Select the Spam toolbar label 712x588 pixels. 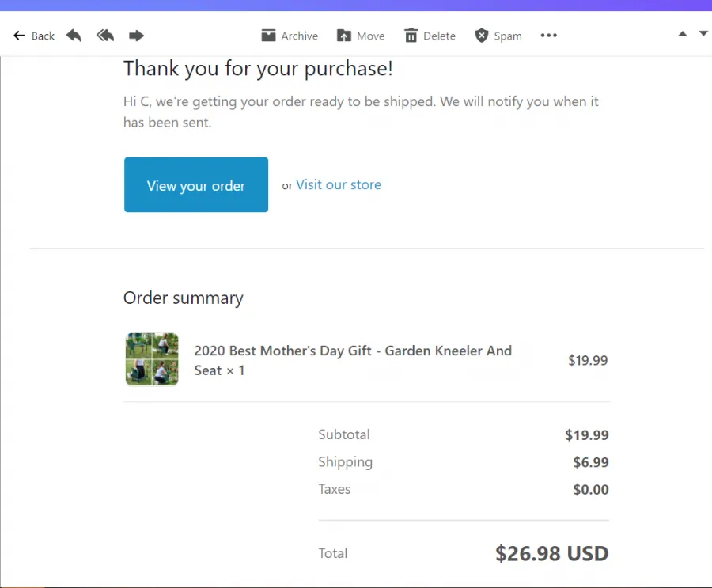click(508, 36)
